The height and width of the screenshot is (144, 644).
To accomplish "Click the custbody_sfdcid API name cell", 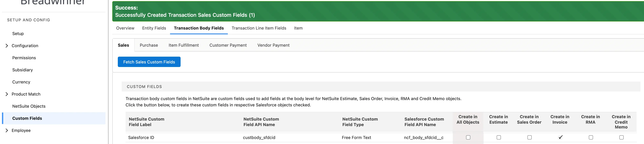I will pyautogui.click(x=259, y=138).
